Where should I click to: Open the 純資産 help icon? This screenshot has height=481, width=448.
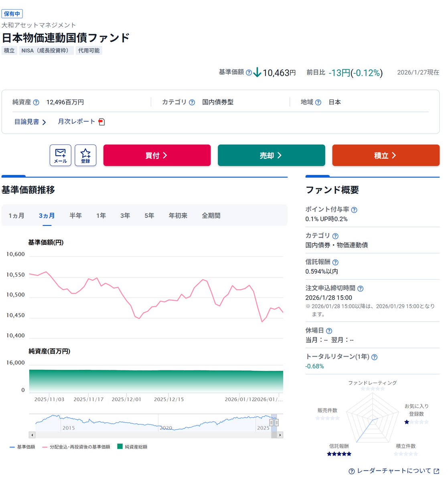point(37,102)
